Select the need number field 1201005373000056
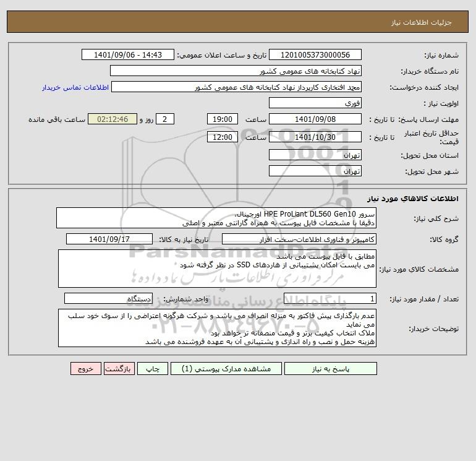Screen dimensions: 476x461 point(315,54)
